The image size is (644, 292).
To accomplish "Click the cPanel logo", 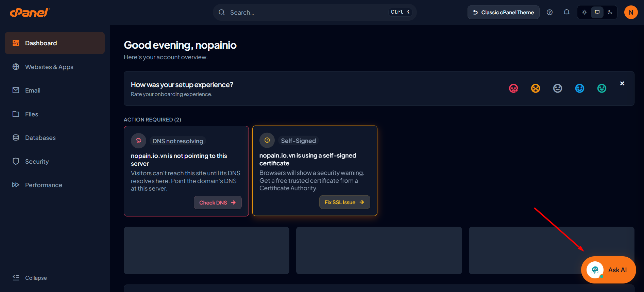I will click(30, 13).
